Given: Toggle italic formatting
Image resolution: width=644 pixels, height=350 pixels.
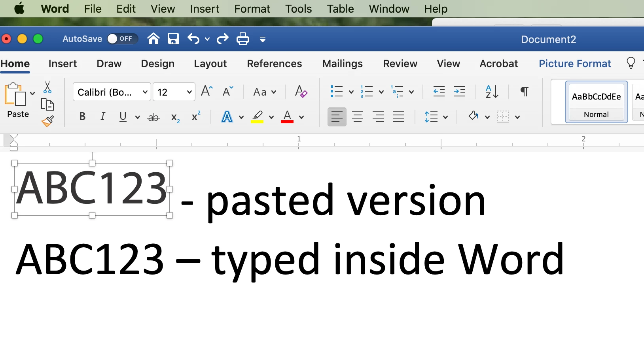Looking at the screenshot, I should [x=102, y=117].
